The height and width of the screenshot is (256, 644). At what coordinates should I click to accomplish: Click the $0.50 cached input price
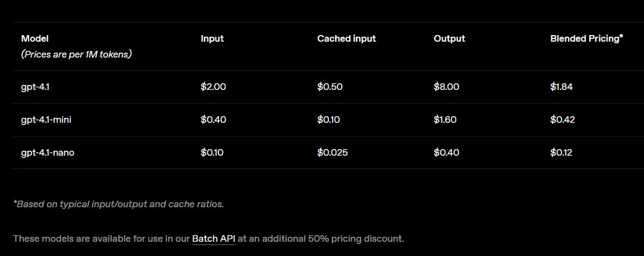(x=329, y=87)
